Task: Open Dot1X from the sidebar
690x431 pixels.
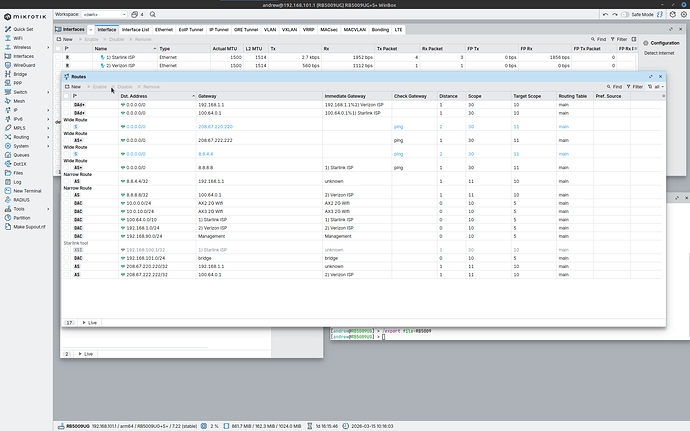Action: 20,164
